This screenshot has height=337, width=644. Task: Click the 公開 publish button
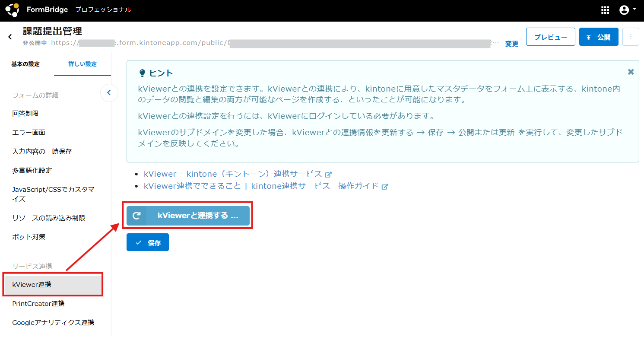[599, 37]
